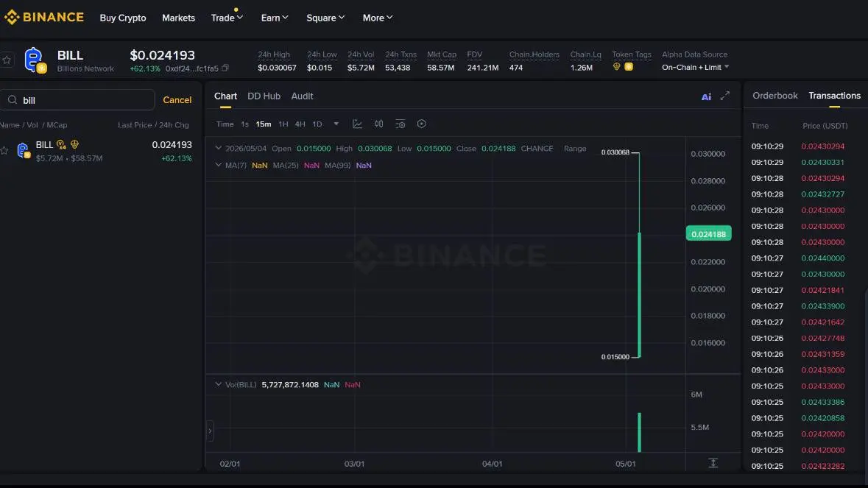Open the Earn dropdown menu

275,18
